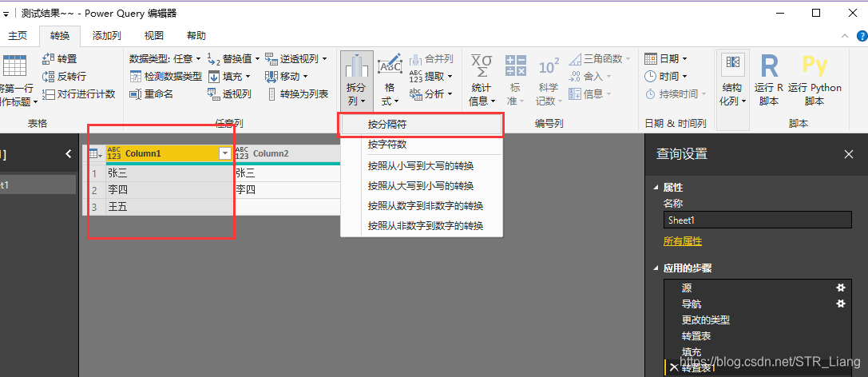868x377 pixels.
Task: Open Unpivot Columns (逆透视列) dropdown
Action: (296, 58)
